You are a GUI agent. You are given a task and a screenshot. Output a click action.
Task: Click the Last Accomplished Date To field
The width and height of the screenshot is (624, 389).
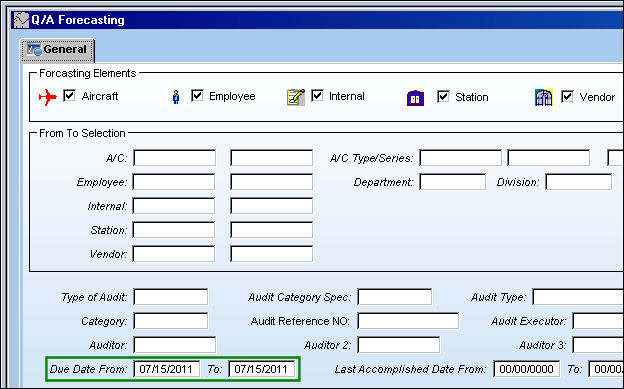click(x=606, y=369)
